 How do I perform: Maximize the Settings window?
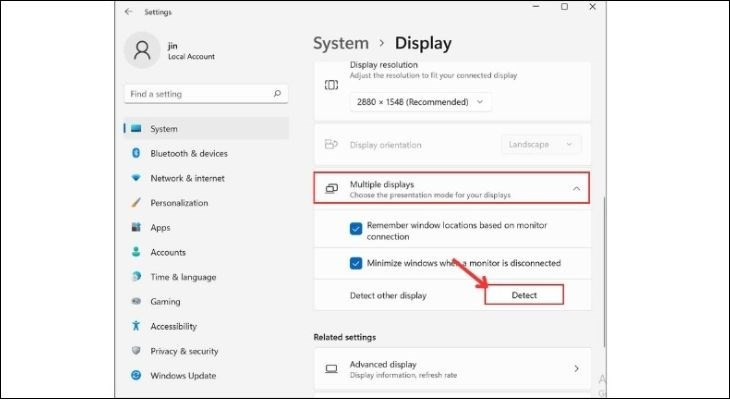click(564, 7)
